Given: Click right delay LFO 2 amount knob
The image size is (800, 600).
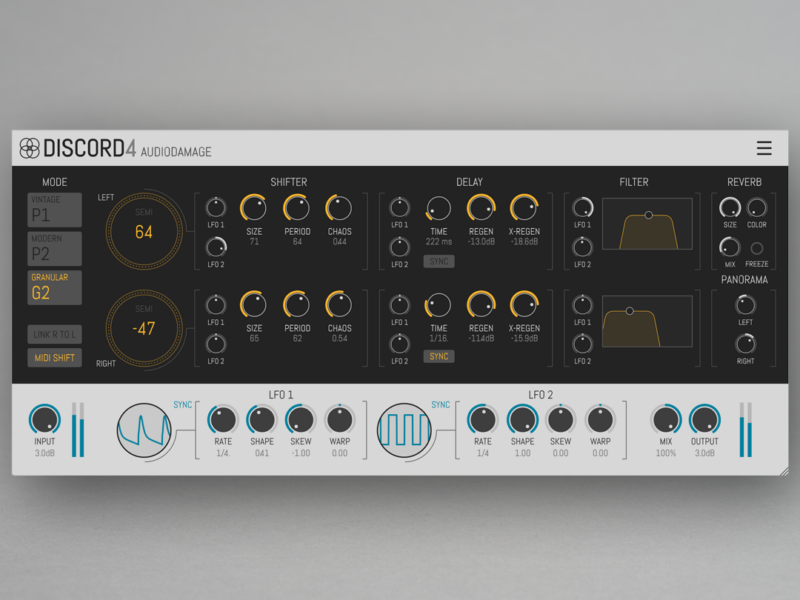Looking at the screenshot, I should click(399, 344).
